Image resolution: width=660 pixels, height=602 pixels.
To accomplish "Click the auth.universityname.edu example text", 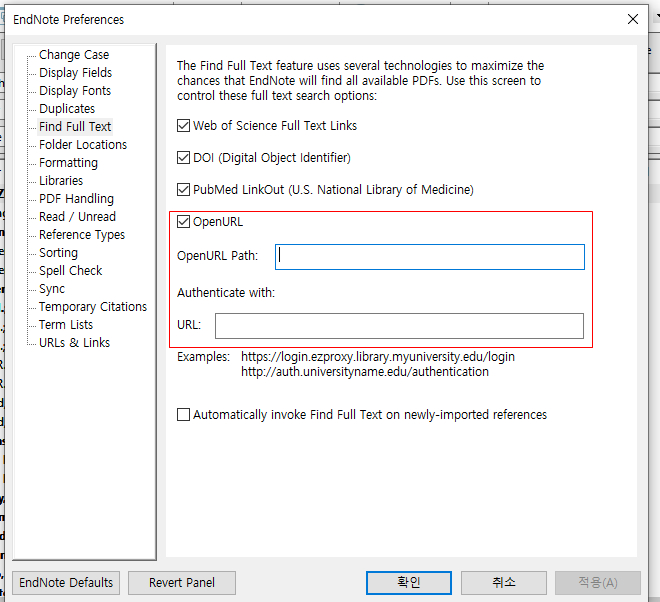I will (365, 372).
